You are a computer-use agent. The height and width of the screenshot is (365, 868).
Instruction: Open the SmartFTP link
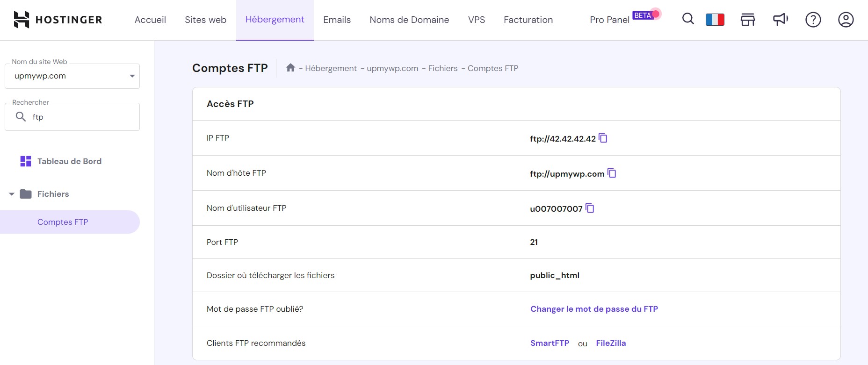click(550, 343)
